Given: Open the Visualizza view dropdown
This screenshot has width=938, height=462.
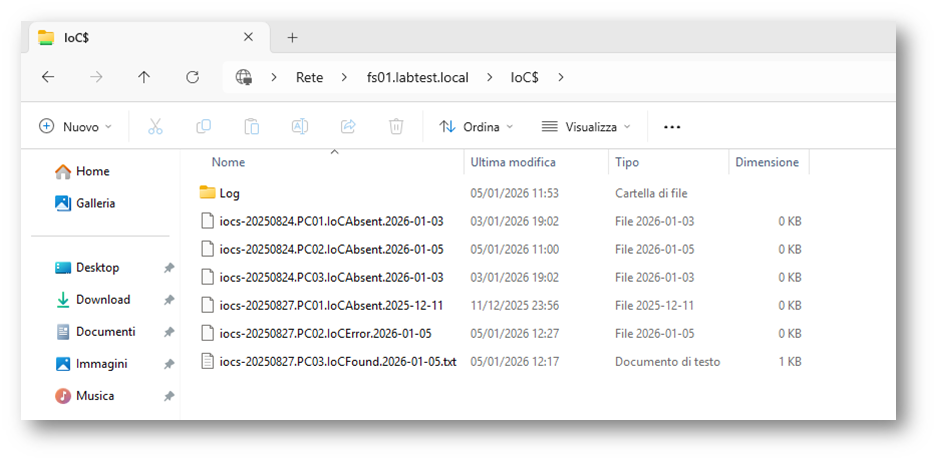Looking at the screenshot, I should click(x=586, y=127).
